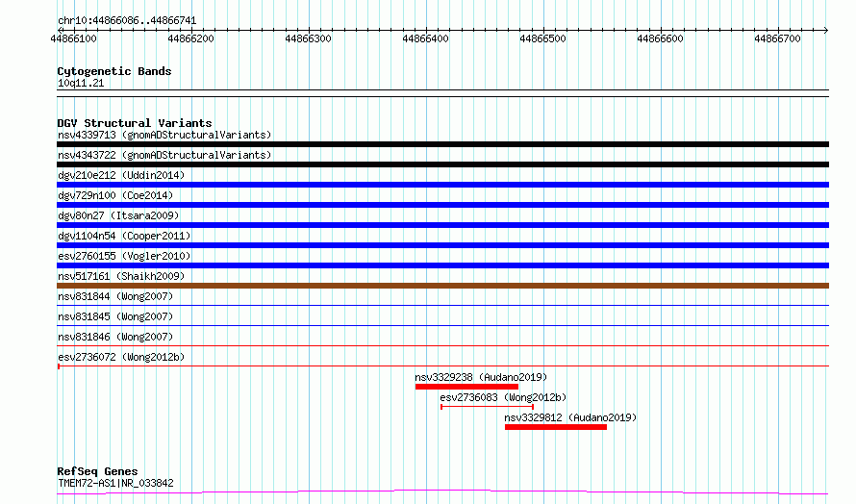Select the thin red bracket of esv2736083
This screenshot has width=856, height=504.
[487, 407]
